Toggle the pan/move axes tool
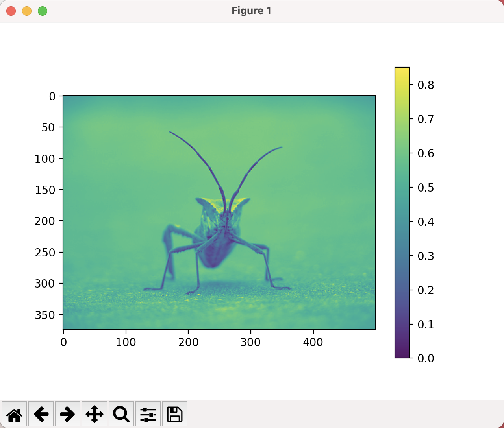Image resolution: width=504 pixels, height=428 pixels. point(94,414)
